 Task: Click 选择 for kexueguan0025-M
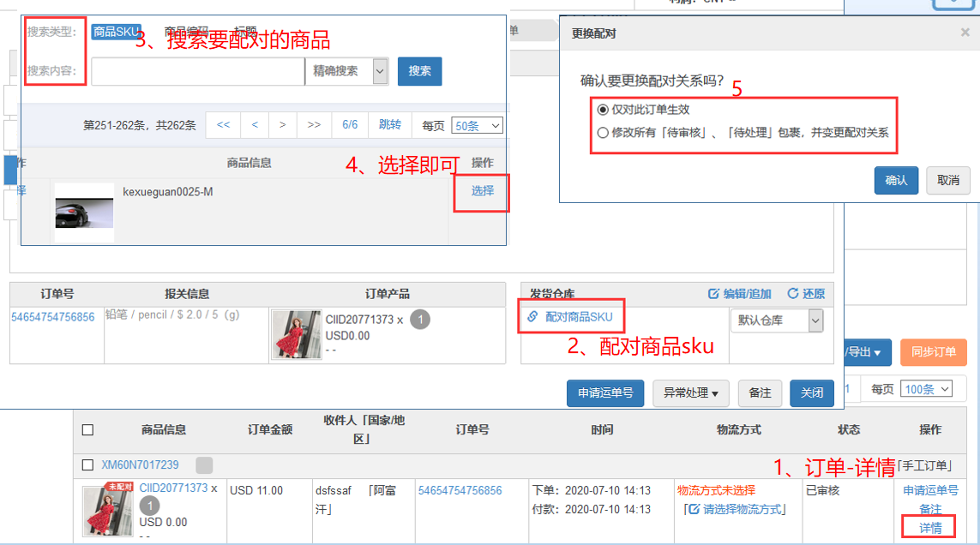pos(483,191)
